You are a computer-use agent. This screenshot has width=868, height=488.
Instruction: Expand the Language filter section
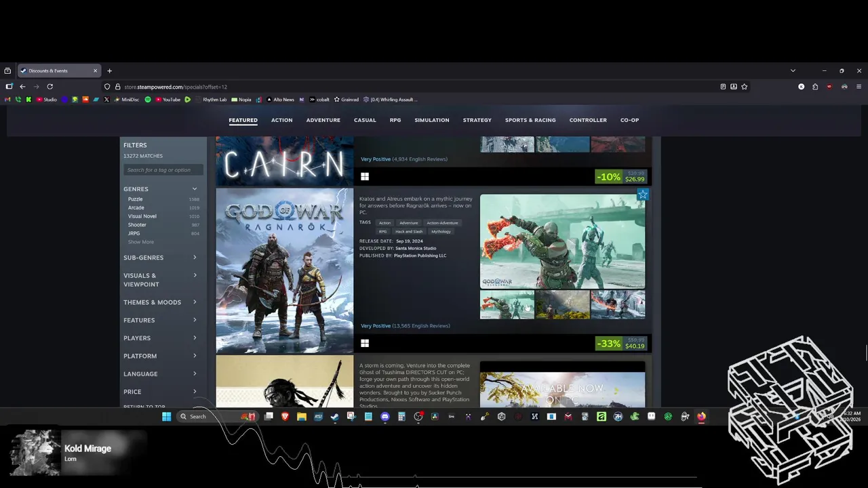(x=161, y=374)
